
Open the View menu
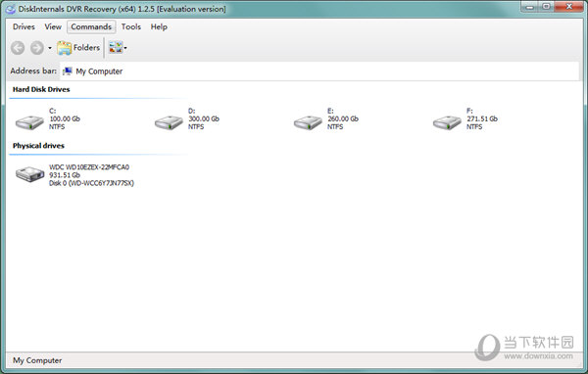53,27
